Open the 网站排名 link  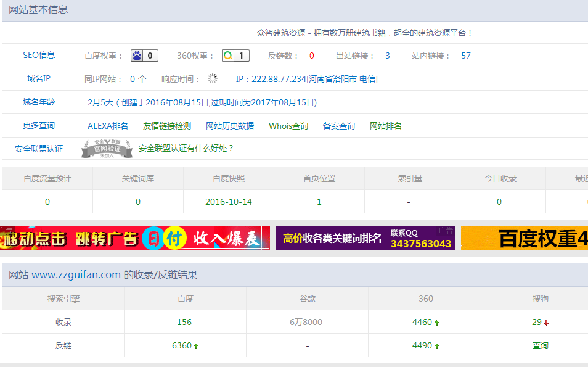tap(385, 126)
